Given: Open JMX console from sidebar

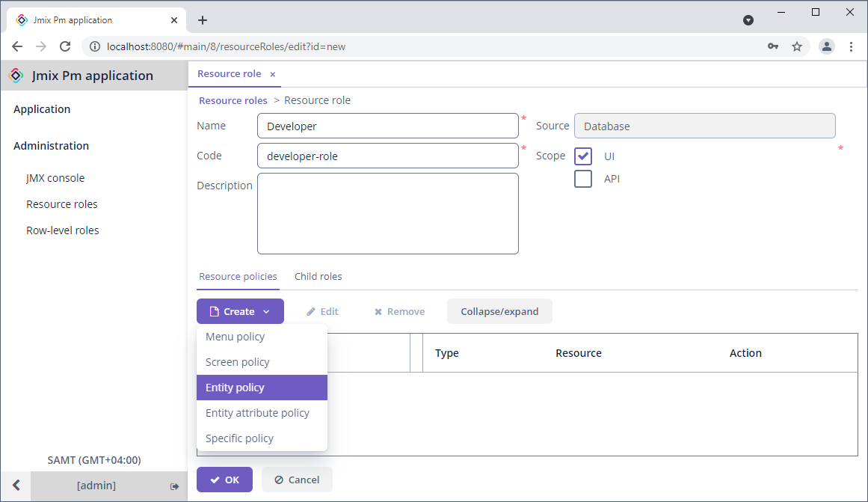Looking at the screenshot, I should click(55, 178).
